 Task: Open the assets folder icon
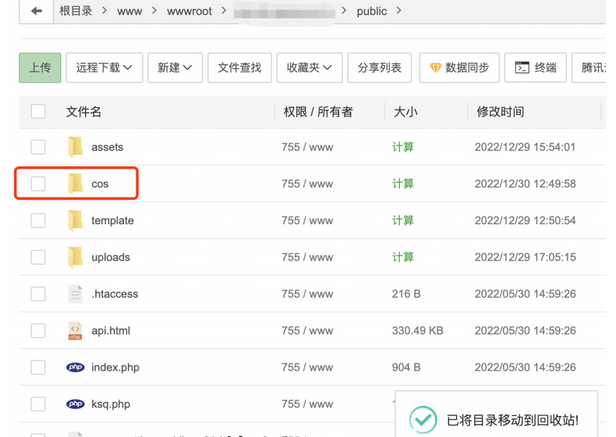[75, 147]
